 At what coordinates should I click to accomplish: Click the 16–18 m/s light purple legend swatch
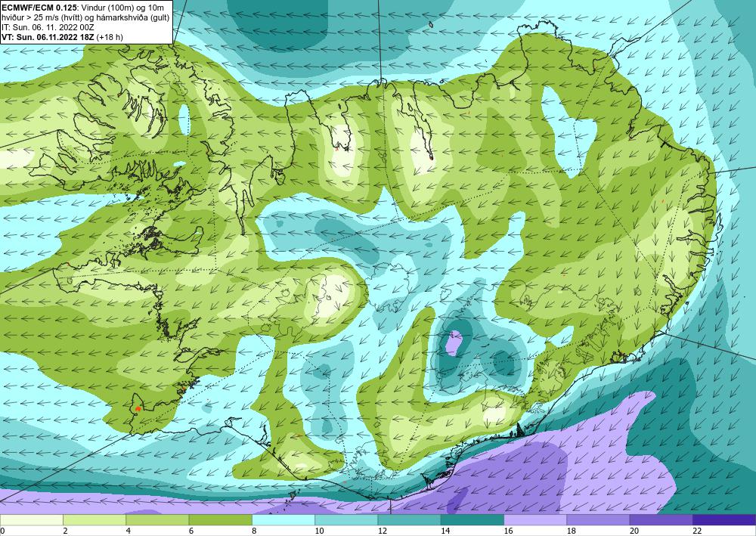(535, 519)
